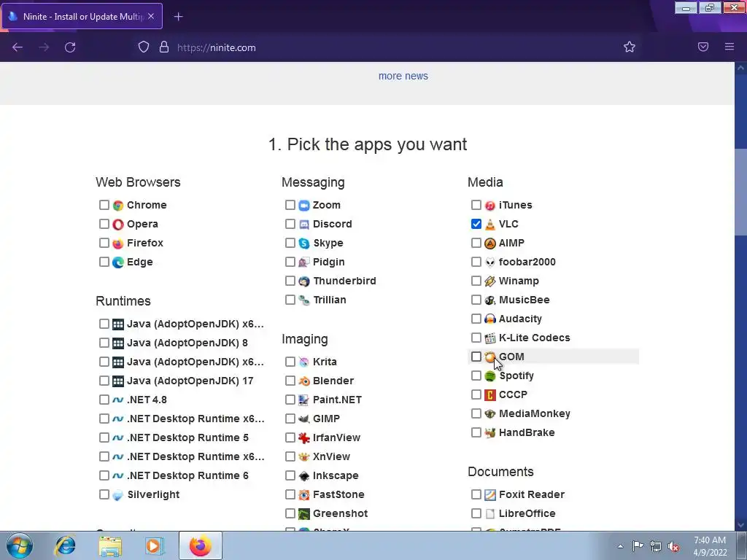Check the Trillian checkbox
Screen dimensions: 747x560
290,300
